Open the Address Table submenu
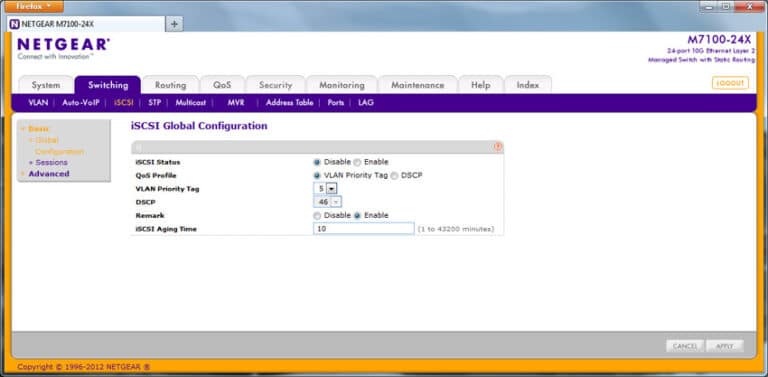This screenshot has height=377, width=768. [x=289, y=103]
